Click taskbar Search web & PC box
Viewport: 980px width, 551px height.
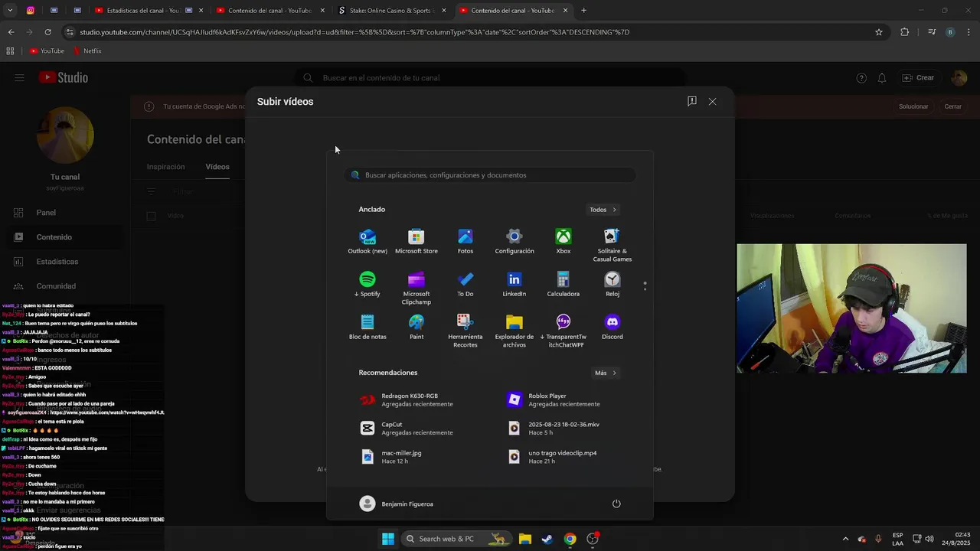456,539
